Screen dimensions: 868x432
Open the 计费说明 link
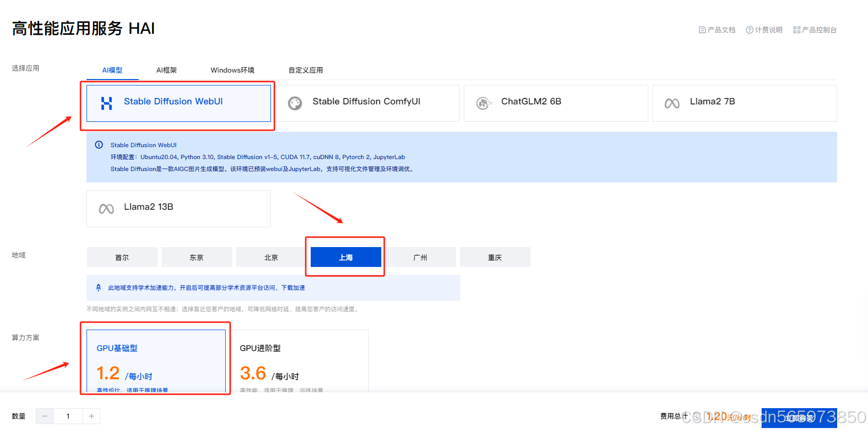coord(764,30)
